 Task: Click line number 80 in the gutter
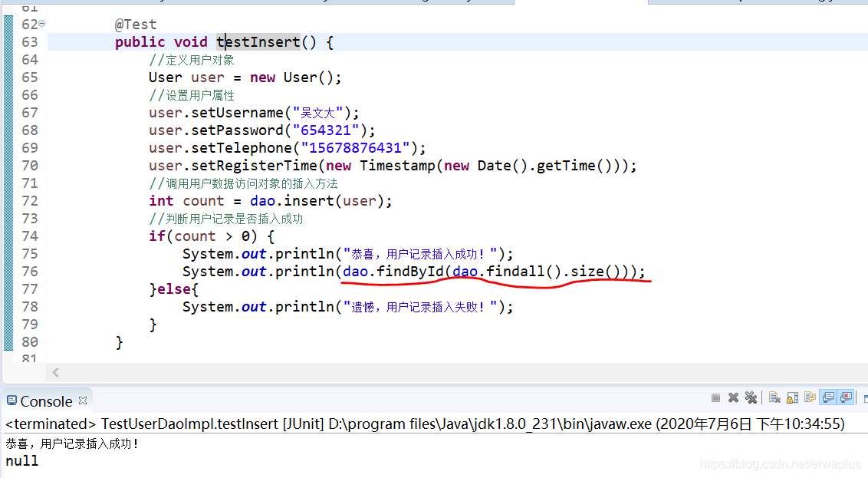tap(29, 342)
